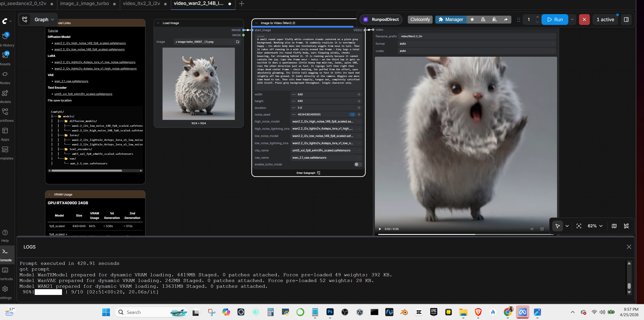The image size is (644, 320).
Task: Click the share arrow icon in Manager toolbar
Action: coord(505,20)
